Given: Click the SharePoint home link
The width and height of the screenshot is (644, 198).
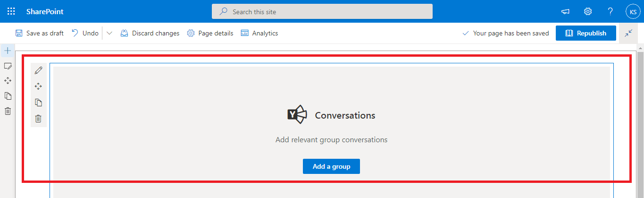Looking at the screenshot, I should click(45, 11).
